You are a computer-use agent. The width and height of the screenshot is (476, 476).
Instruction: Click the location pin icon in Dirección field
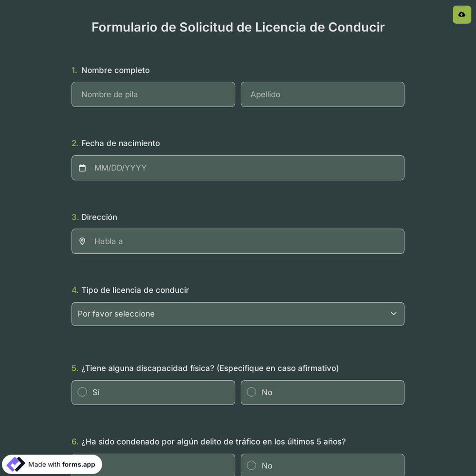pyautogui.click(x=82, y=241)
